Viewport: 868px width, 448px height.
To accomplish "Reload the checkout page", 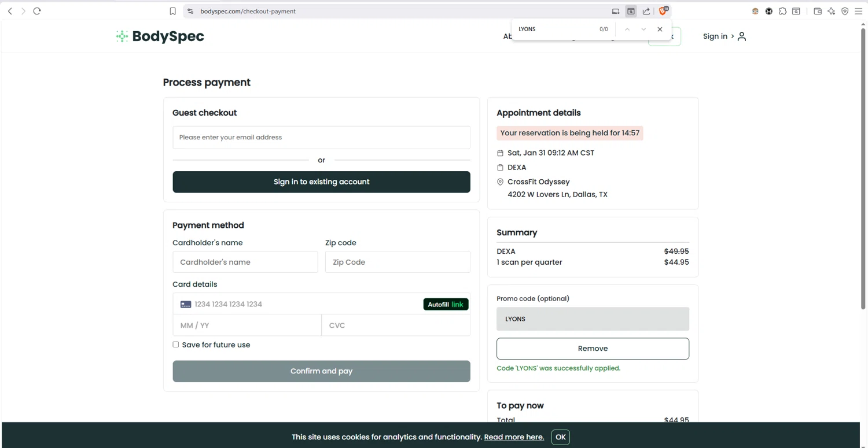I will point(37,11).
